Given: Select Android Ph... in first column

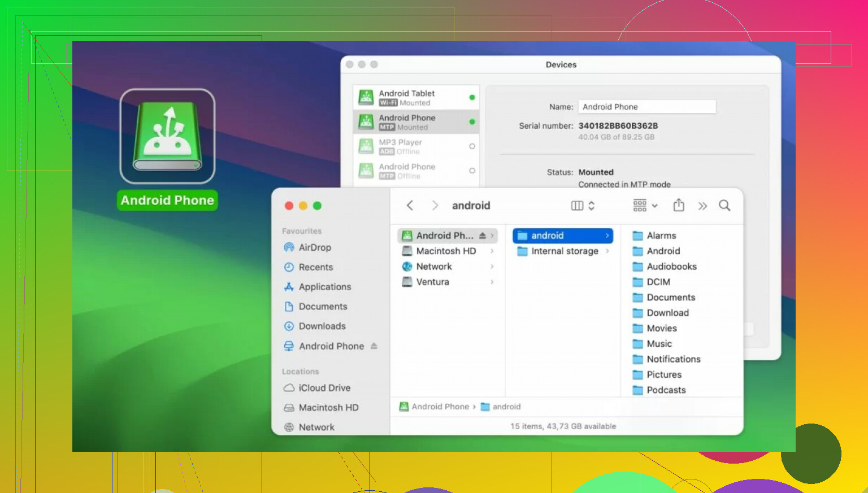Looking at the screenshot, I should pyautogui.click(x=448, y=235).
